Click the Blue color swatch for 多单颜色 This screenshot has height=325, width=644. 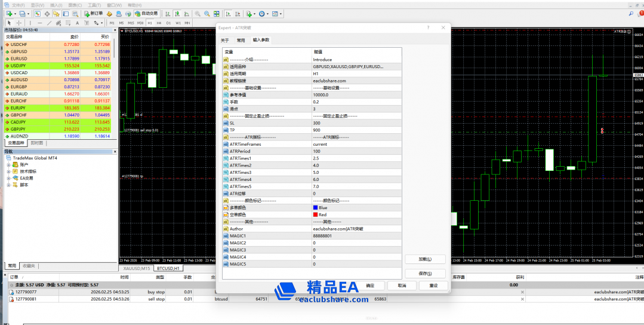click(316, 207)
